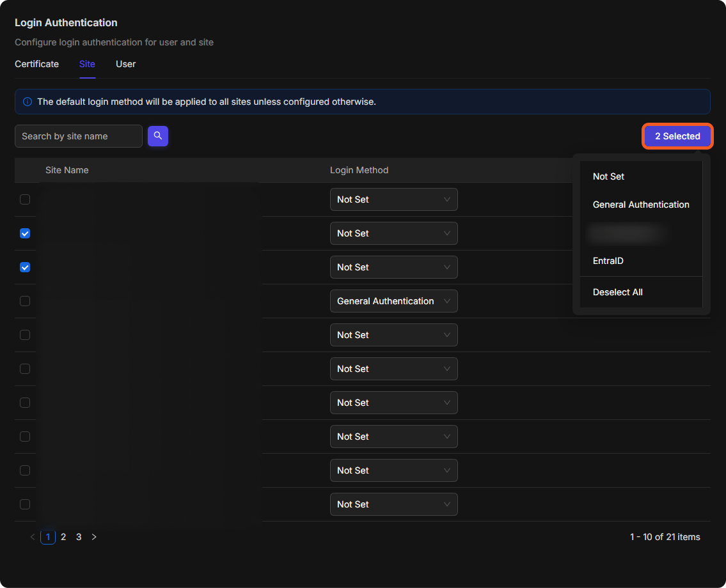This screenshot has width=726, height=588.
Task: Select the Site tab
Action: pyautogui.click(x=87, y=64)
